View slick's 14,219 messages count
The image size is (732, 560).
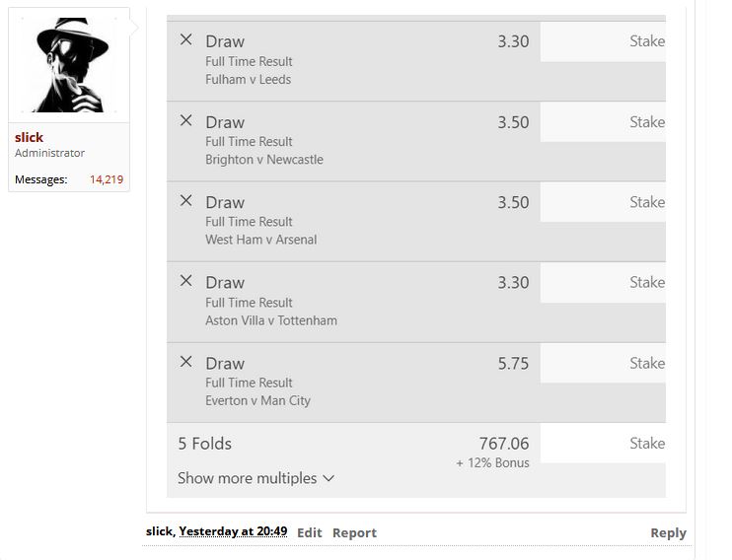pyautogui.click(x=107, y=179)
